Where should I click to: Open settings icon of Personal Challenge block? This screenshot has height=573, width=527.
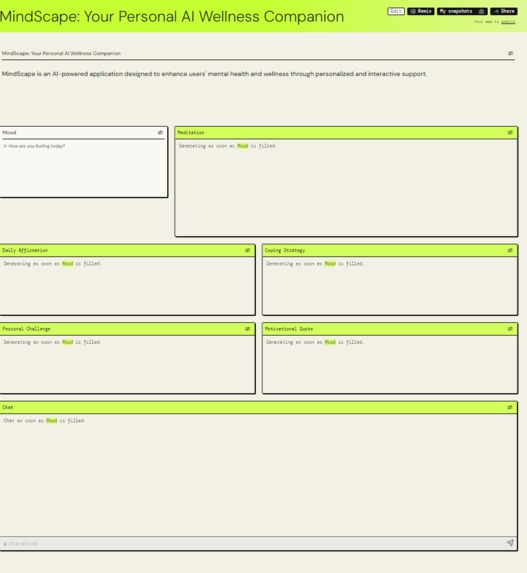(x=247, y=329)
